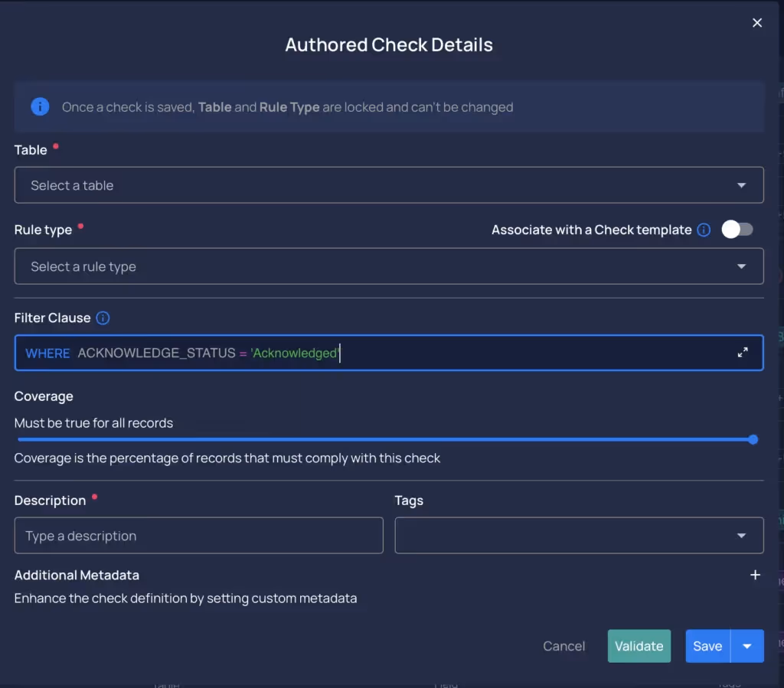Toggle Associate with a Check template switch
The width and height of the screenshot is (784, 688).
coord(737,230)
